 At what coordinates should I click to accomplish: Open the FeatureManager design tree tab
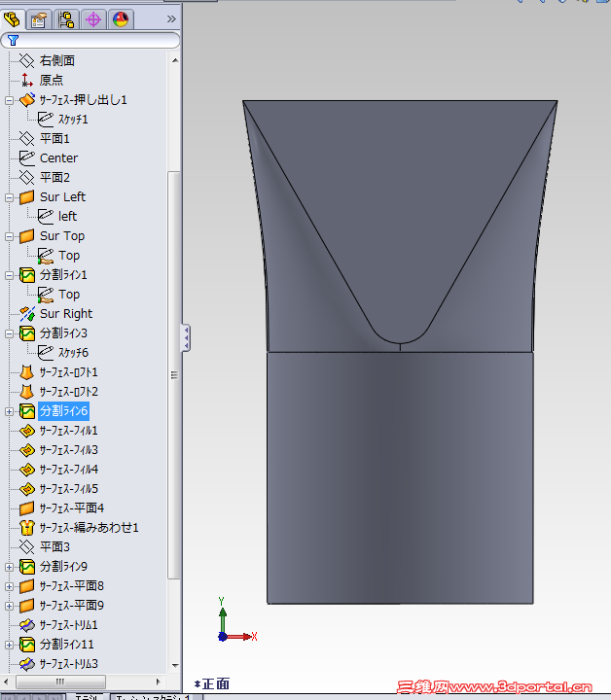tap(12, 19)
